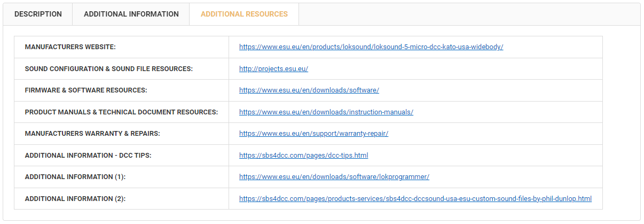644x224 pixels.
Task: Open the Additional Information tab
Action: tap(131, 14)
